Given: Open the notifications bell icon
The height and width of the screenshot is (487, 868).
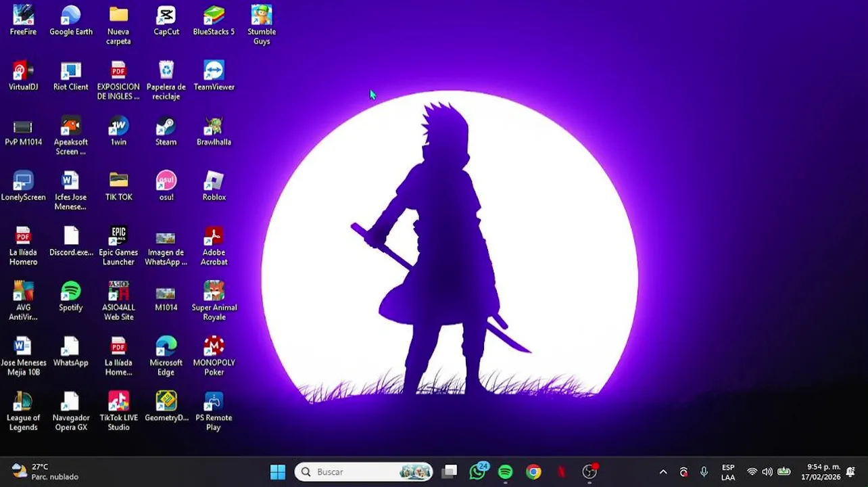Looking at the screenshot, I should pos(851,472).
